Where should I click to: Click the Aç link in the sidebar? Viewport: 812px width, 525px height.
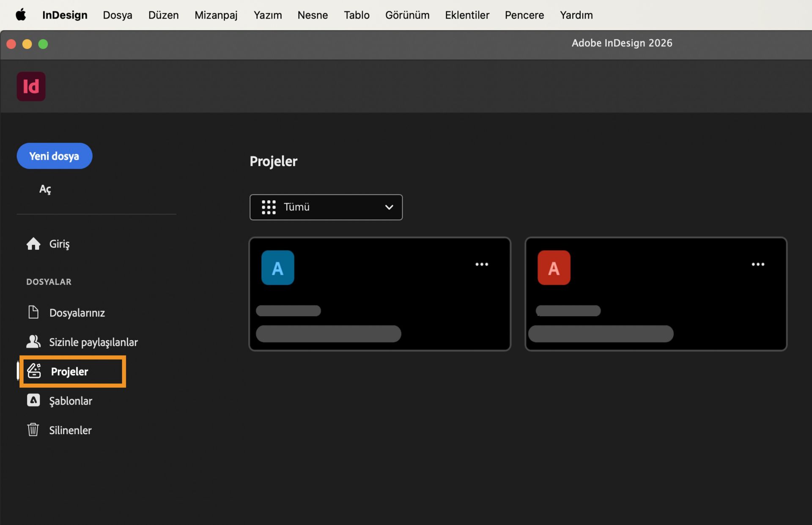45,189
